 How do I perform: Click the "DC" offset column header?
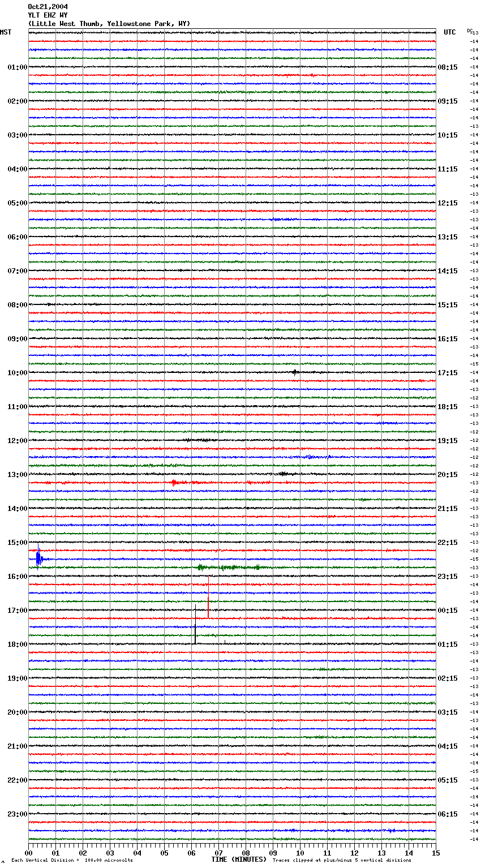470,31
